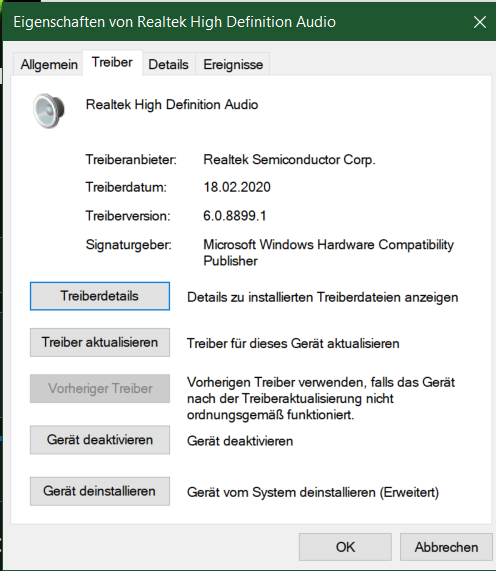Click the Treiberdatum label
Image resolution: width=496 pixels, height=571 pixels.
pos(126,187)
